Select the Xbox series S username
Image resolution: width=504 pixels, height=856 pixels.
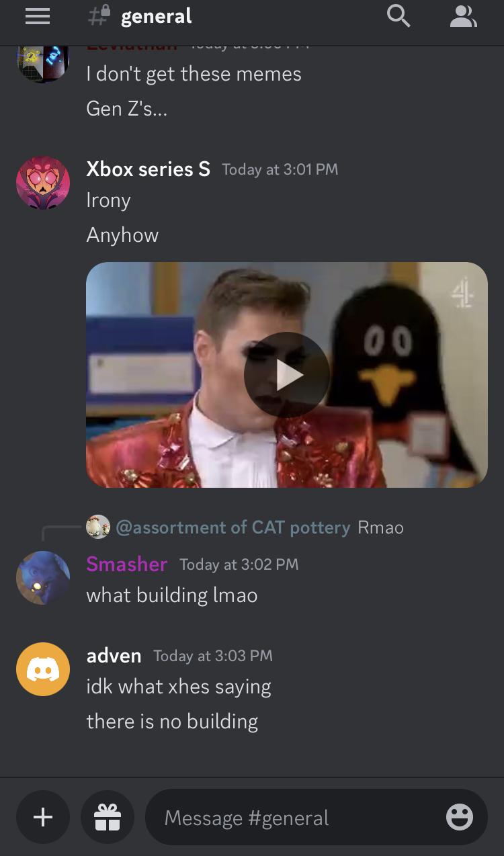pyautogui.click(x=149, y=169)
